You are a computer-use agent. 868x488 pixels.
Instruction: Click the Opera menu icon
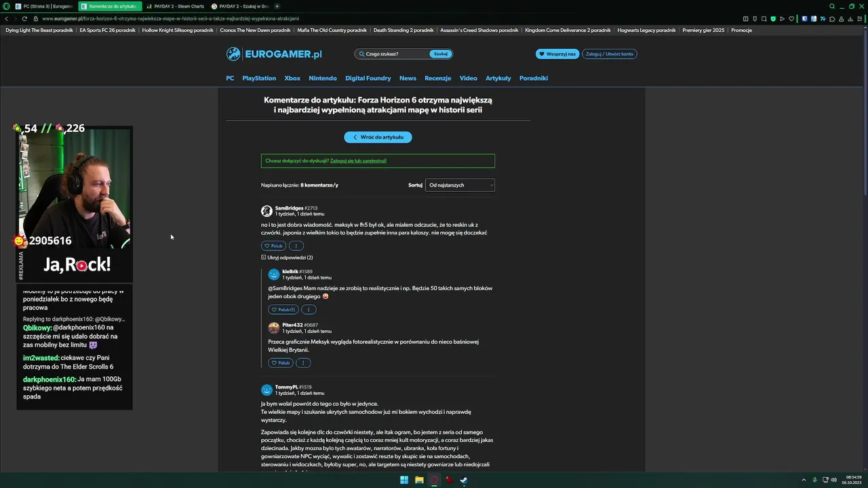pyautogui.click(x=6, y=6)
